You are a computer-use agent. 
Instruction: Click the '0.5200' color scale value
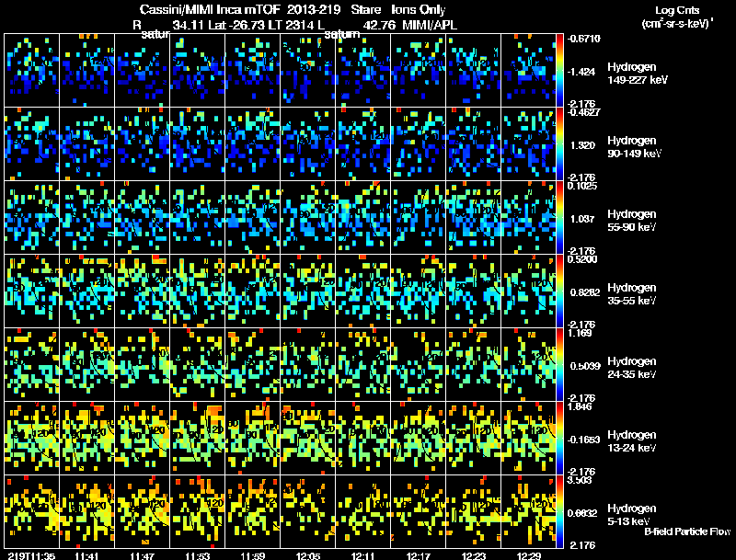[x=582, y=259]
